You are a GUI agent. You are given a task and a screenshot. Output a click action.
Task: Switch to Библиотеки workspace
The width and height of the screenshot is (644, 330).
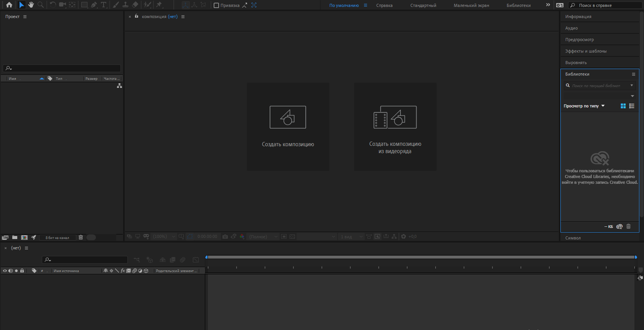click(x=519, y=5)
